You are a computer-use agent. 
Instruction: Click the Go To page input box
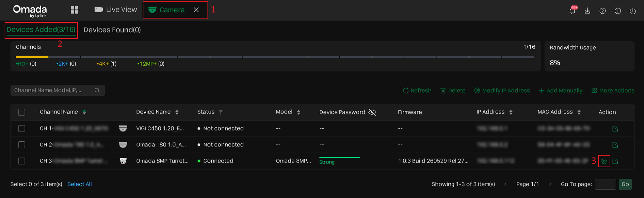[605, 184]
